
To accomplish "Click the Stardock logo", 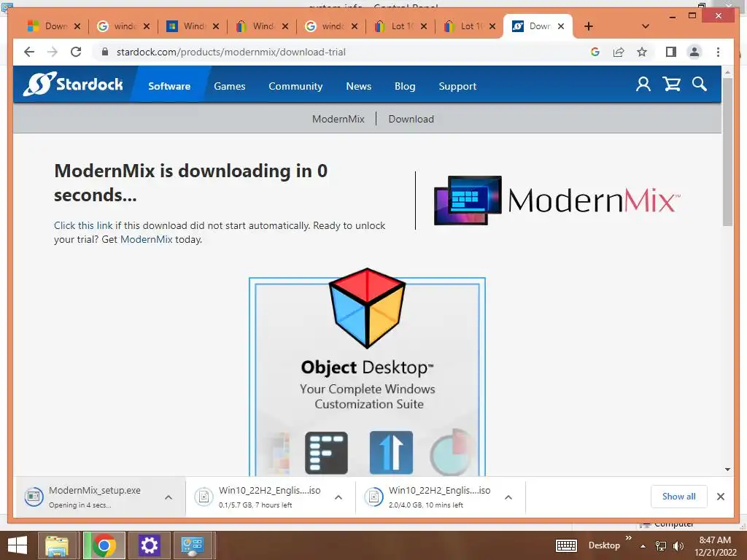I will click(x=73, y=85).
